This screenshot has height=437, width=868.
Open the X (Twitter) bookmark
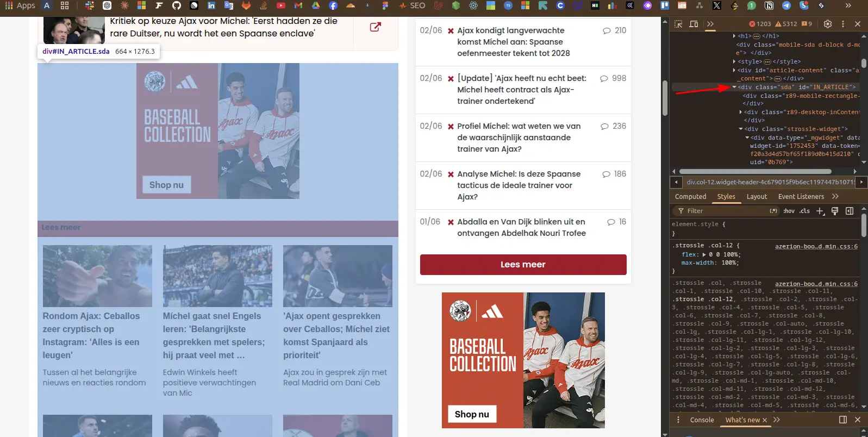pos(717,5)
